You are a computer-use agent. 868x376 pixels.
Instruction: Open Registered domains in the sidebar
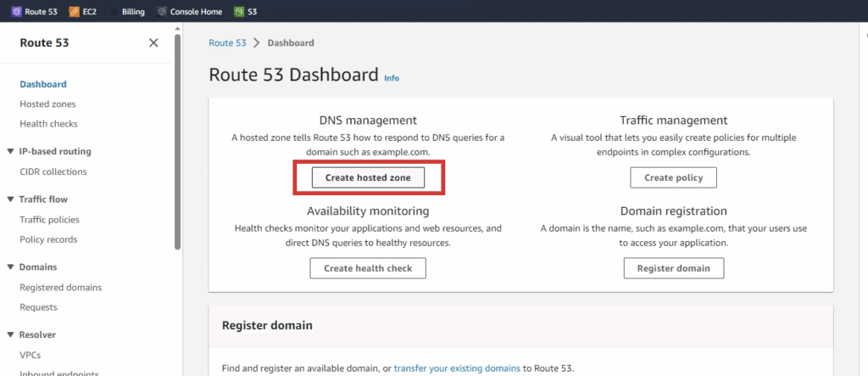point(60,287)
